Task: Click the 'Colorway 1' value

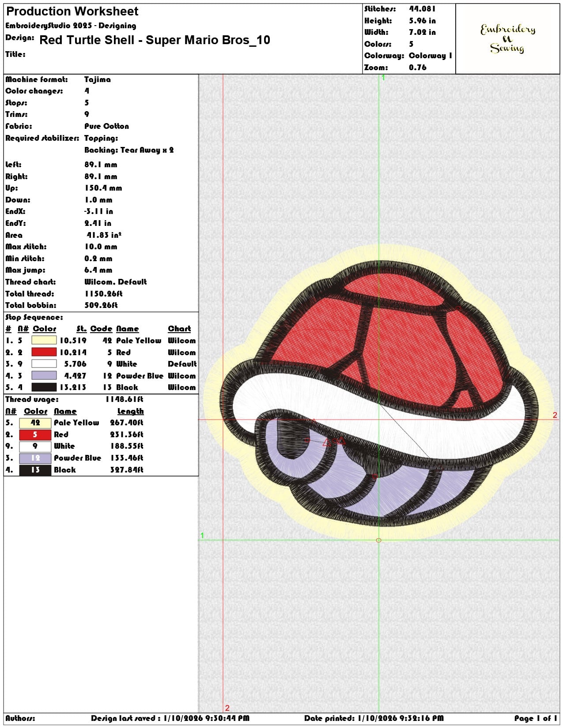Action: tap(431, 56)
